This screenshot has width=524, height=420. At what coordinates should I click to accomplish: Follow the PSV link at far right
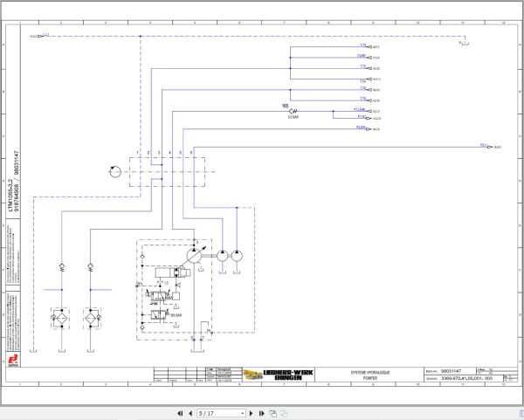[x=483, y=145]
